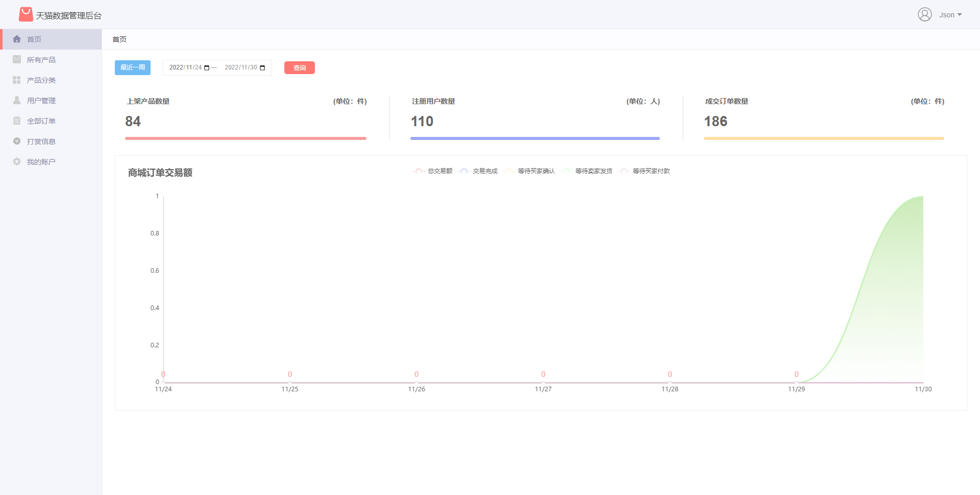Click the 商城订单交易额 chart title
The height and width of the screenshot is (495, 980).
coord(160,173)
